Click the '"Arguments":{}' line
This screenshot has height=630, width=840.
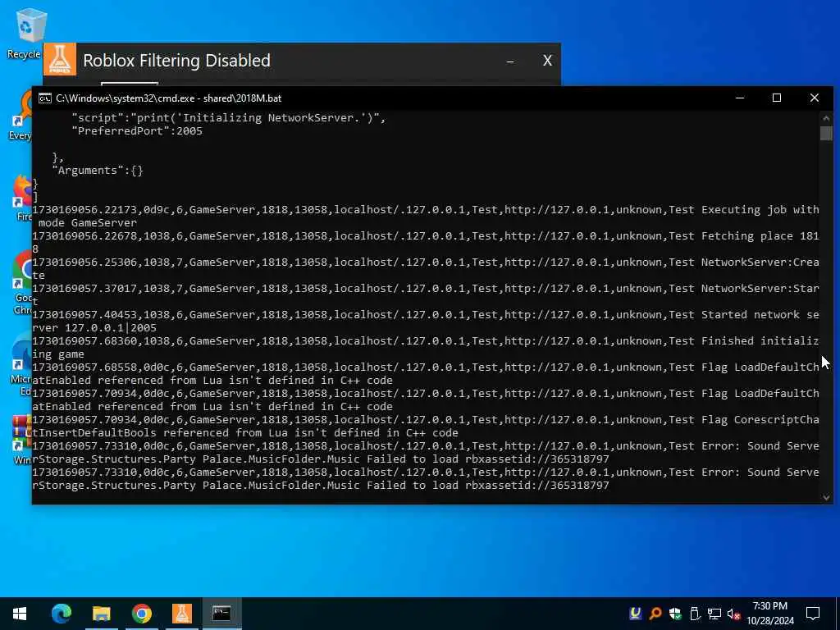tap(98, 171)
